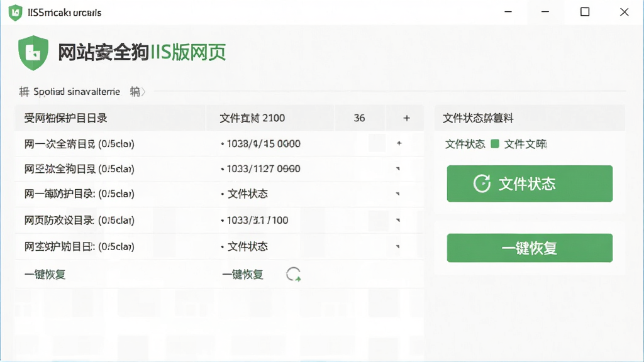The width and height of the screenshot is (644, 362).
Task: Select the second row containing 全狗目录
Action: pos(219,168)
